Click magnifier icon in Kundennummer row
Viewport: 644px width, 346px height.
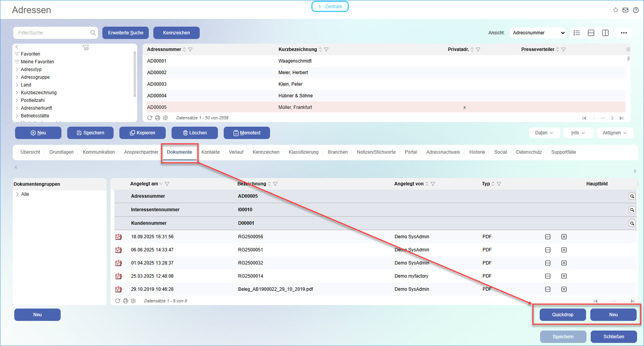pos(632,223)
